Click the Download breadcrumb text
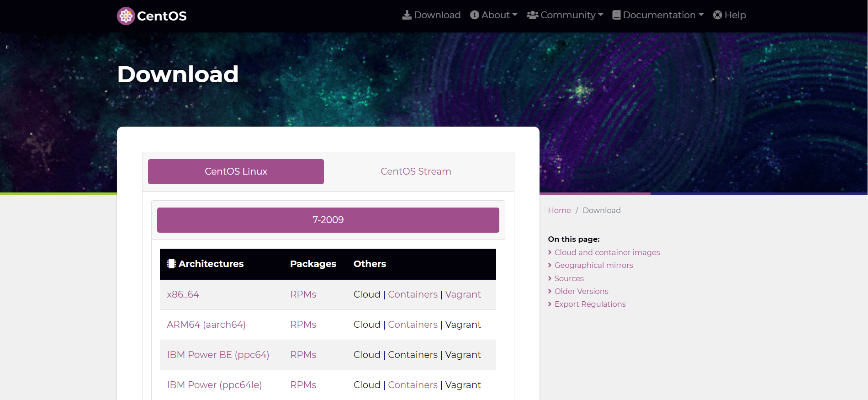 [x=602, y=210]
